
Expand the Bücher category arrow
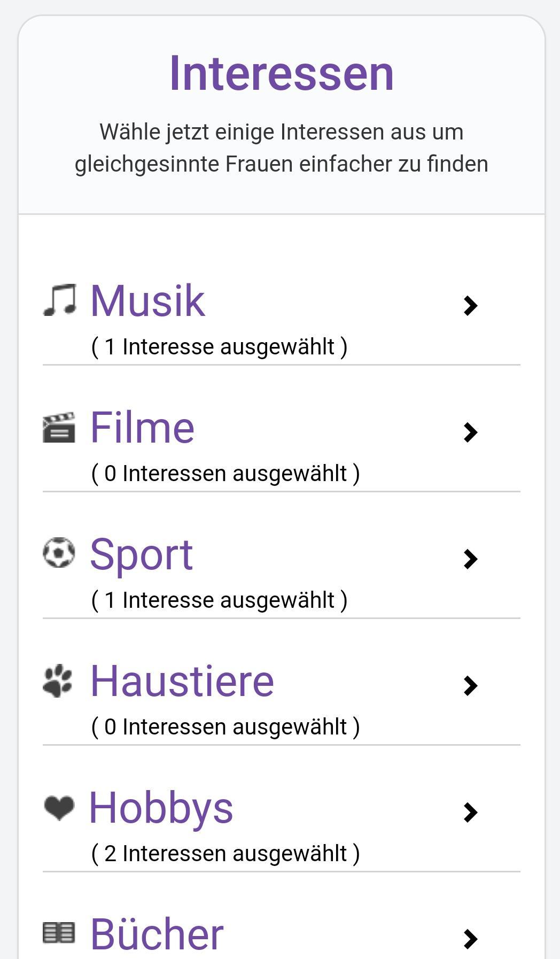pyautogui.click(x=470, y=939)
